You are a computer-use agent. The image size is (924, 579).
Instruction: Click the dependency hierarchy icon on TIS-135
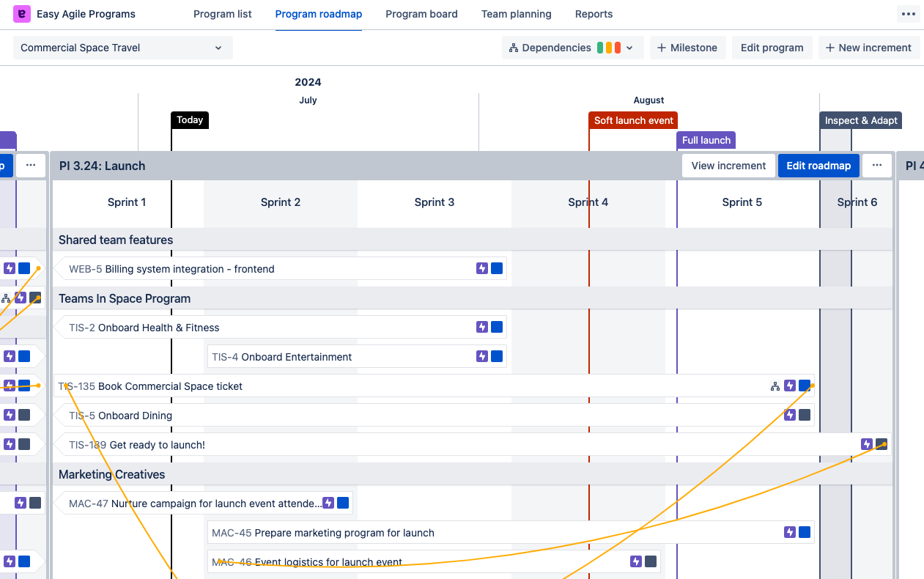(x=775, y=386)
